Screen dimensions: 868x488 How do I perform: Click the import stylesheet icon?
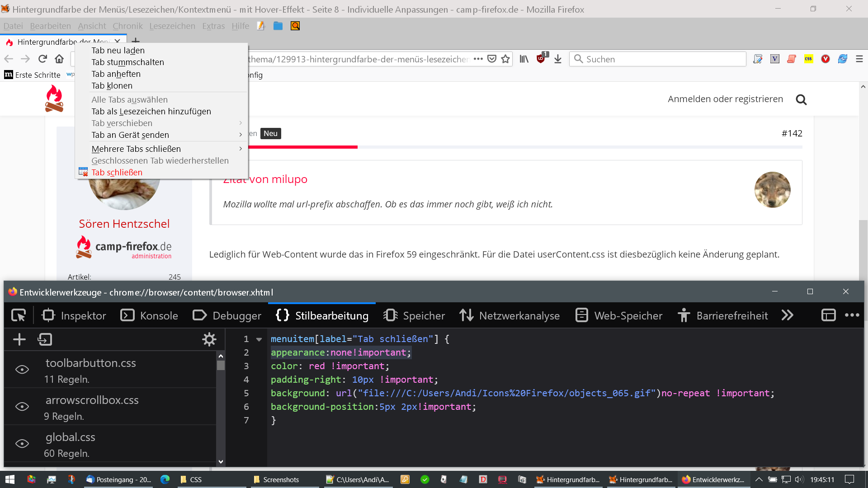45,339
